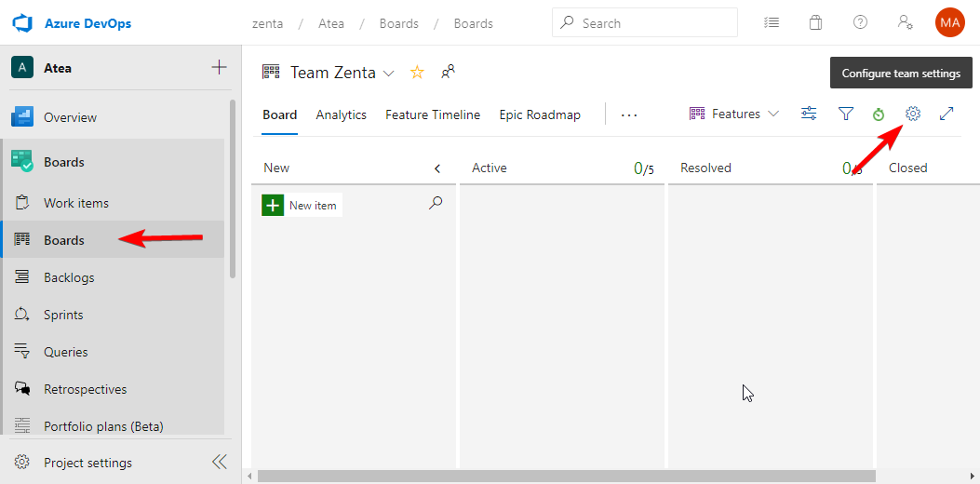Open Backlogs in the sidebar

tap(112, 277)
